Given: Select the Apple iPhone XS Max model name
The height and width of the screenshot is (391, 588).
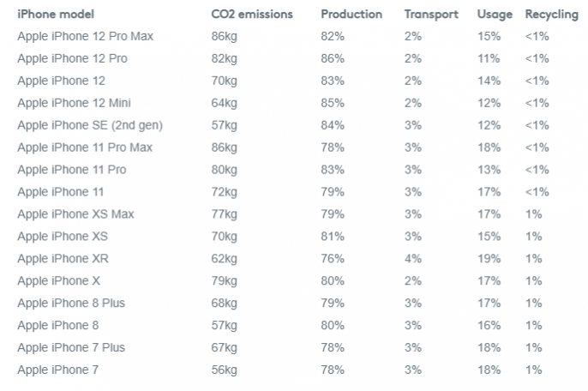Looking at the screenshot, I should 75,214.
